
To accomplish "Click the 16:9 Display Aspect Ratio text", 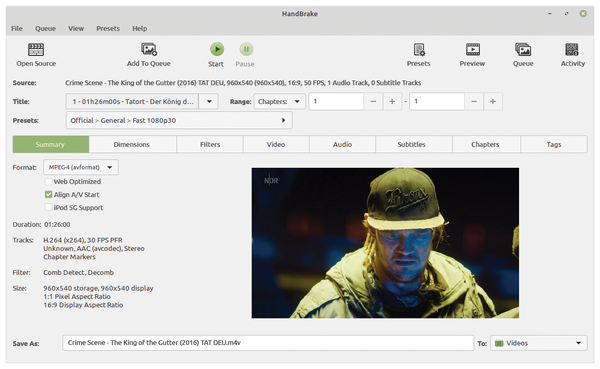I will tap(83, 305).
